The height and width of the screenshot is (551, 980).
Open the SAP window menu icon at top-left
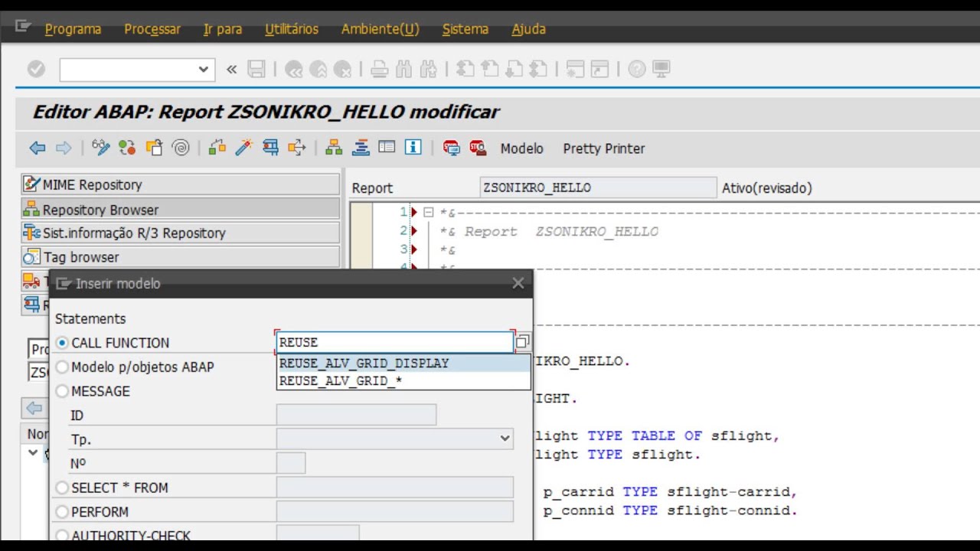(23, 27)
